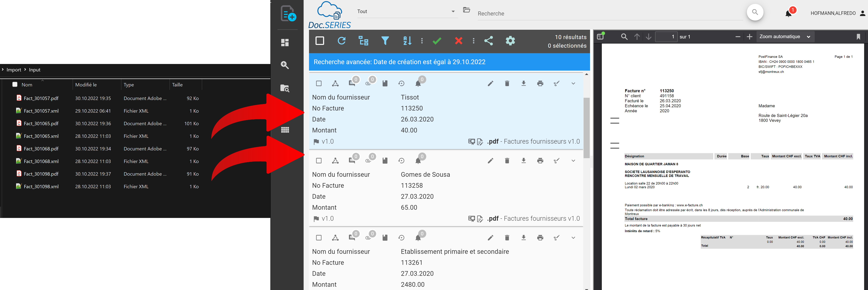Viewport: 868px width, 290px height.
Task: Expand the Tissot card chevron
Action: 573,83
